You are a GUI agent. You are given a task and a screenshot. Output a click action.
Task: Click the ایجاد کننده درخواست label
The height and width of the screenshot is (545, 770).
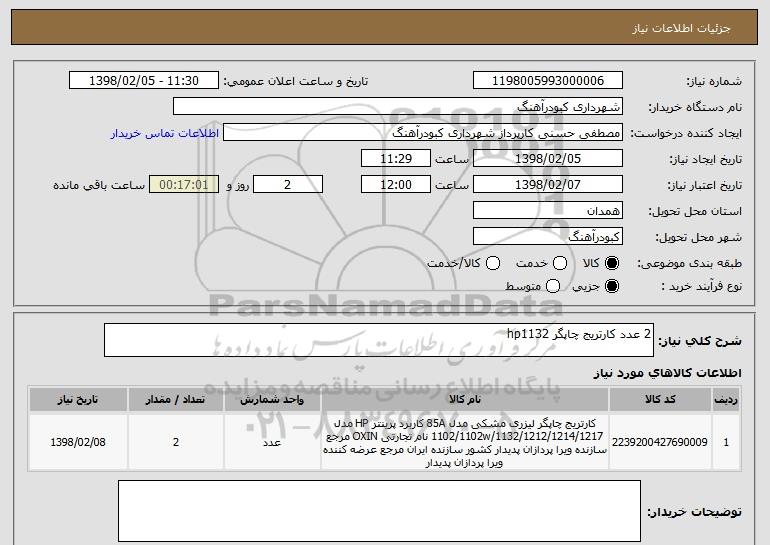click(686, 133)
